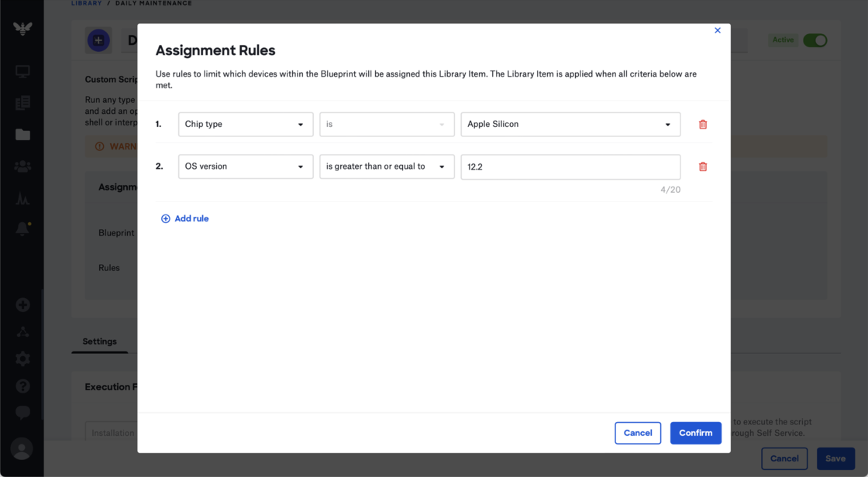Screen dimensions: 868x477
Task: Delete the Chip type rule
Action: pos(703,125)
